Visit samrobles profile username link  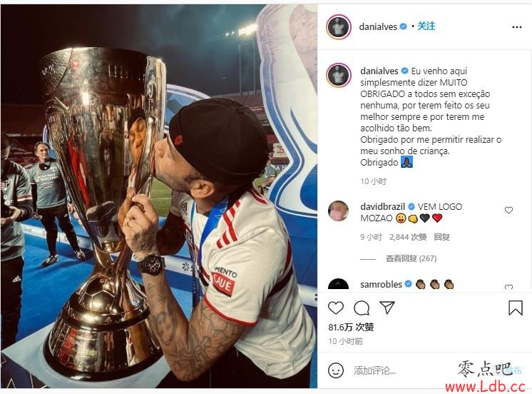point(381,284)
